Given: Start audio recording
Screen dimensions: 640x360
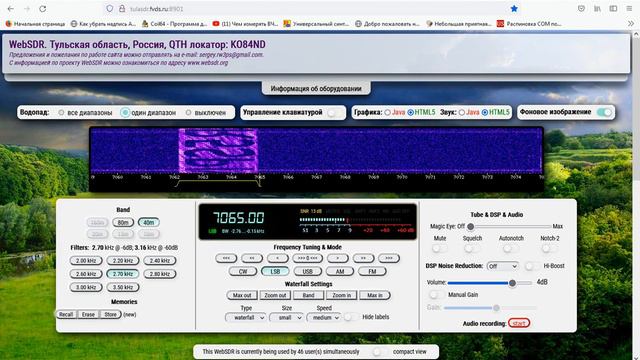Looking at the screenshot, I should pyautogui.click(x=519, y=323).
